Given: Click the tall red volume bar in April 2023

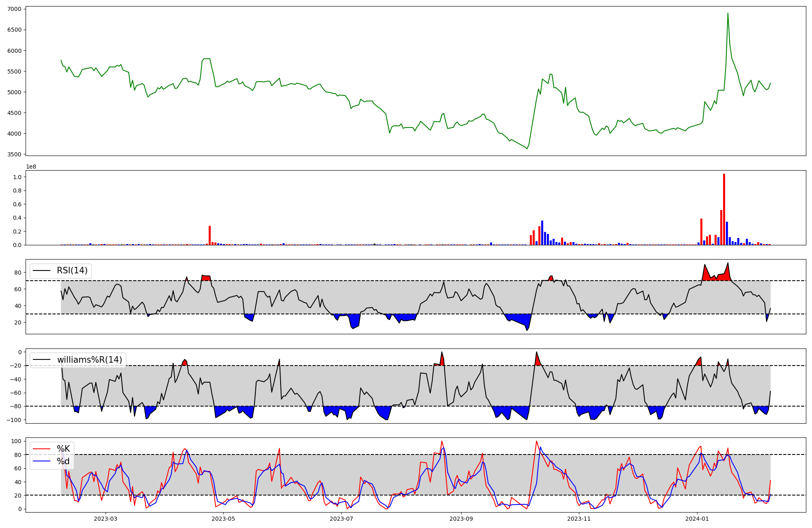Looking at the screenshot, I should [x=209, y=236].
